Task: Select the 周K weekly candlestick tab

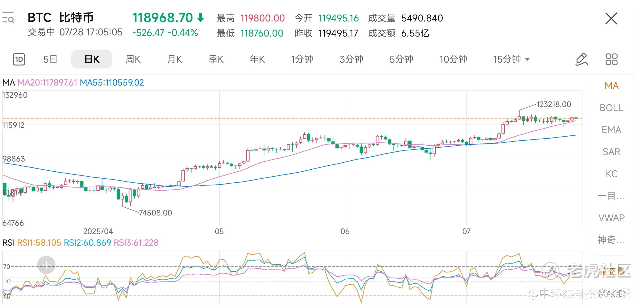Action: (133, 59)
